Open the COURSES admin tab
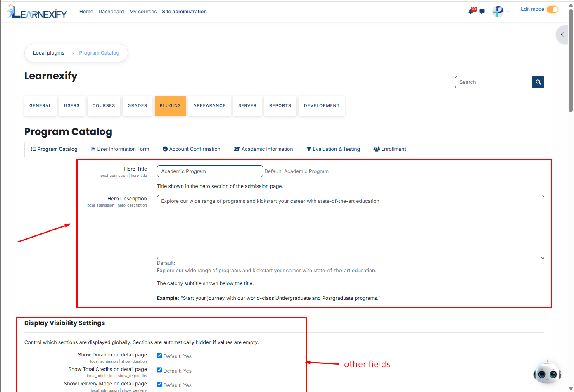This screenshot has width=574, height=392. click(104, 106)
